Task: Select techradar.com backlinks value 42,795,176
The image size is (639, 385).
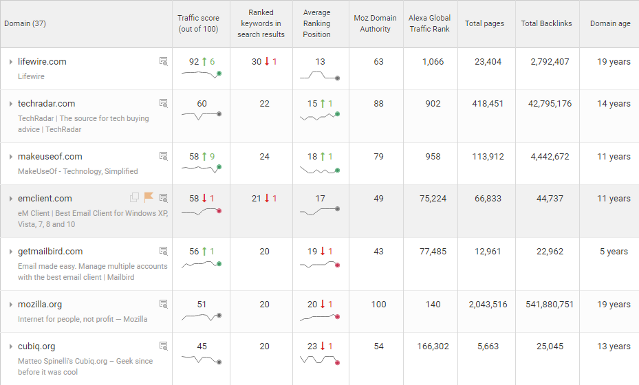Action: [x=550, y=103]
